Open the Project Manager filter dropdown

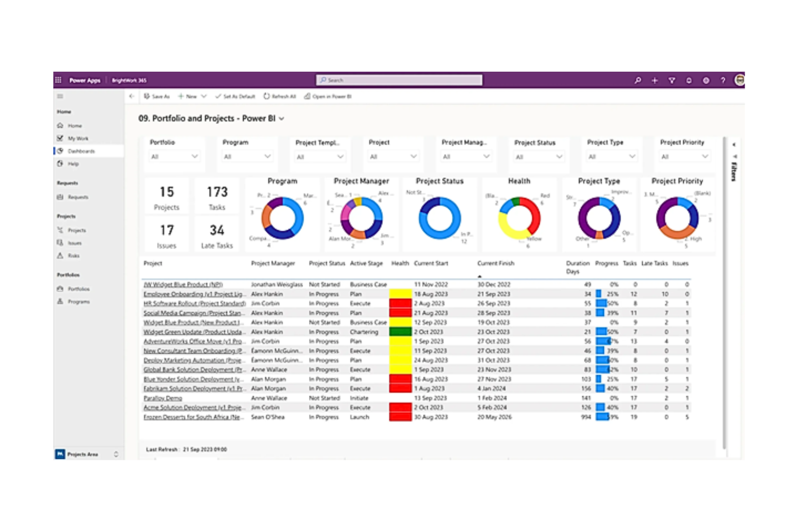point(466,157)
